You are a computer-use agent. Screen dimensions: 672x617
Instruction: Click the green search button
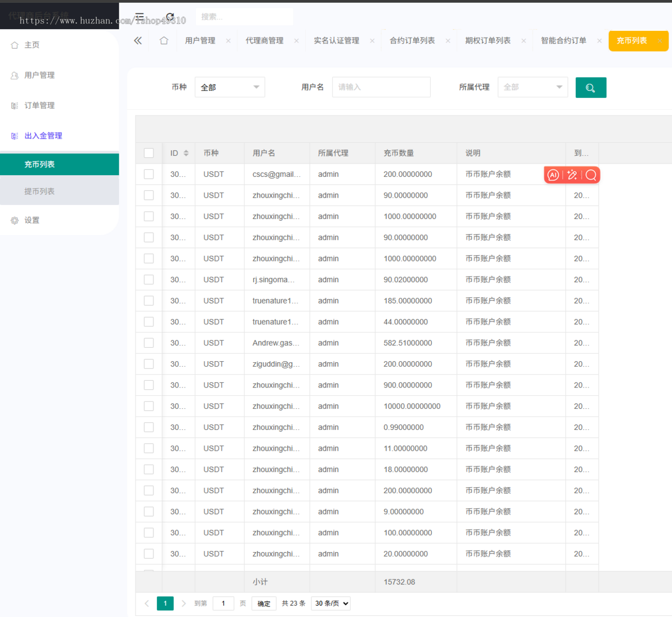pyautogui.click(x=591, y=87)
